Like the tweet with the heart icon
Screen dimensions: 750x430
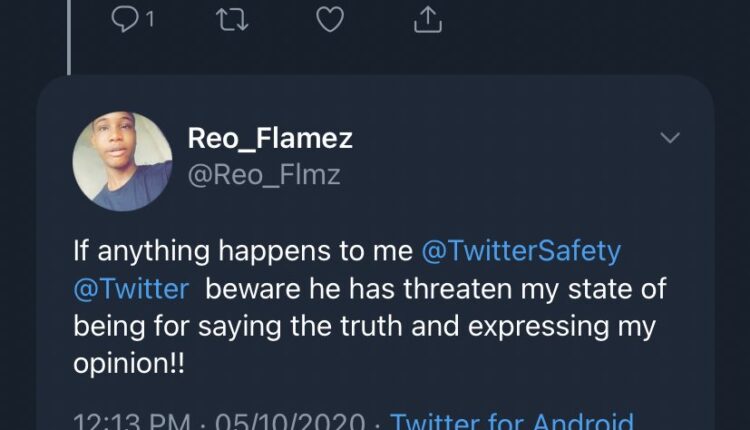pyautogui.click(x=329, y=20)
